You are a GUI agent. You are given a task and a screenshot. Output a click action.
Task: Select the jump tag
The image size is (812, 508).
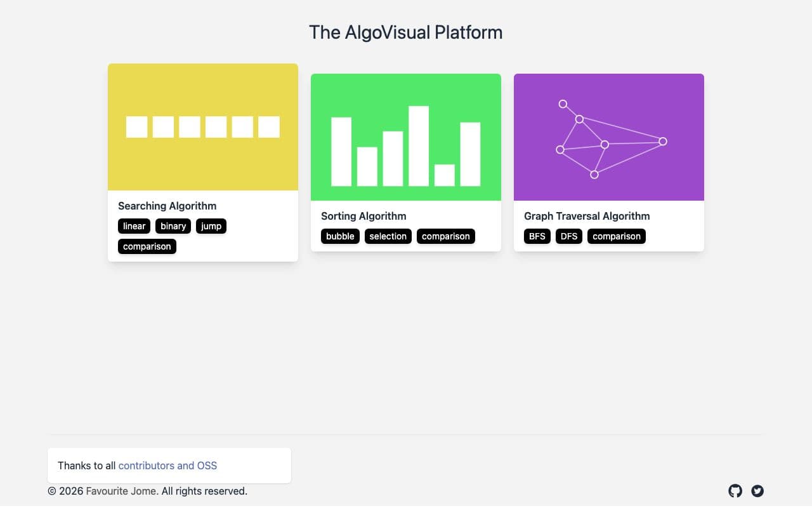[x=211, y=226]
